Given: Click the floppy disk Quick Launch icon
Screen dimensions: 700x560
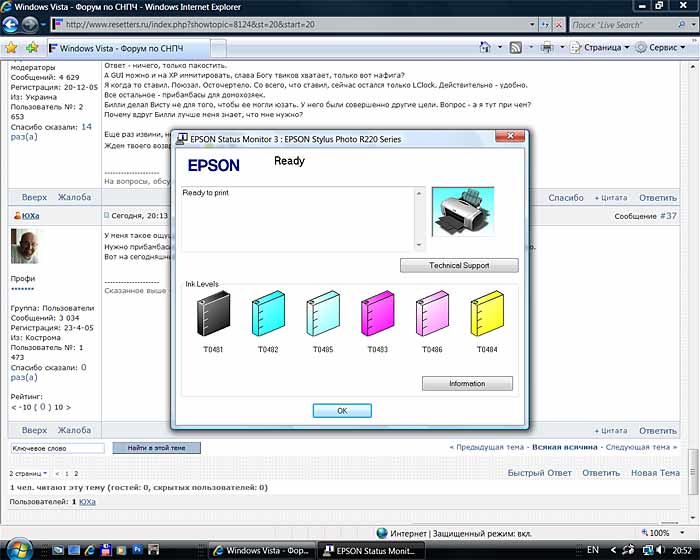Looking at the screenshot, I should (x=106, y=550).
